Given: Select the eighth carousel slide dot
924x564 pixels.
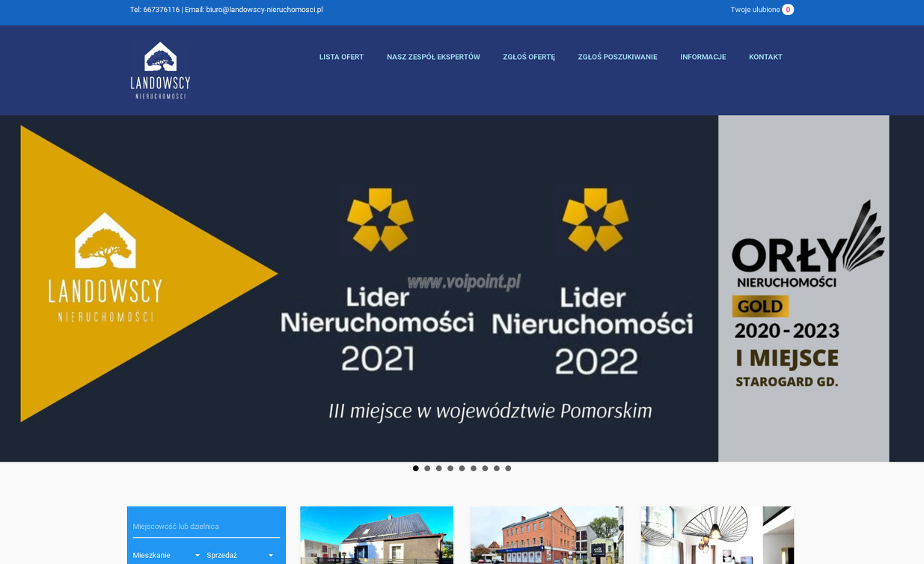Looking at the screenshot, I should point(497,468).
